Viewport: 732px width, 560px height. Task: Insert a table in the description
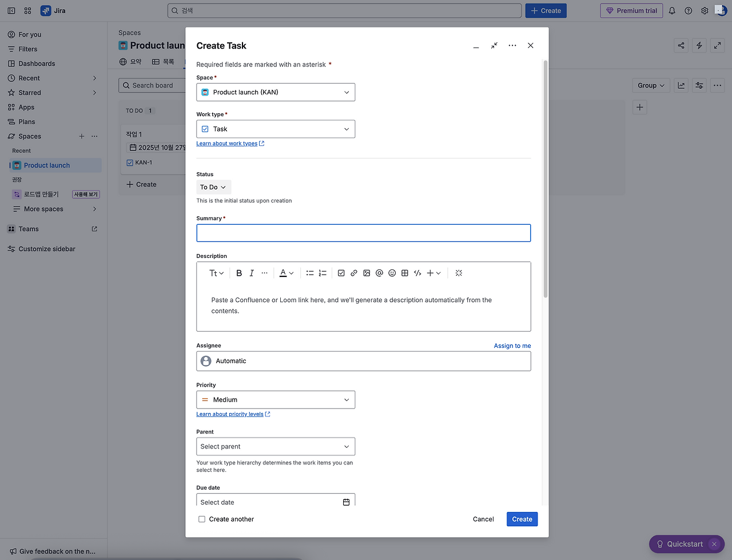(x=405, y=273)
